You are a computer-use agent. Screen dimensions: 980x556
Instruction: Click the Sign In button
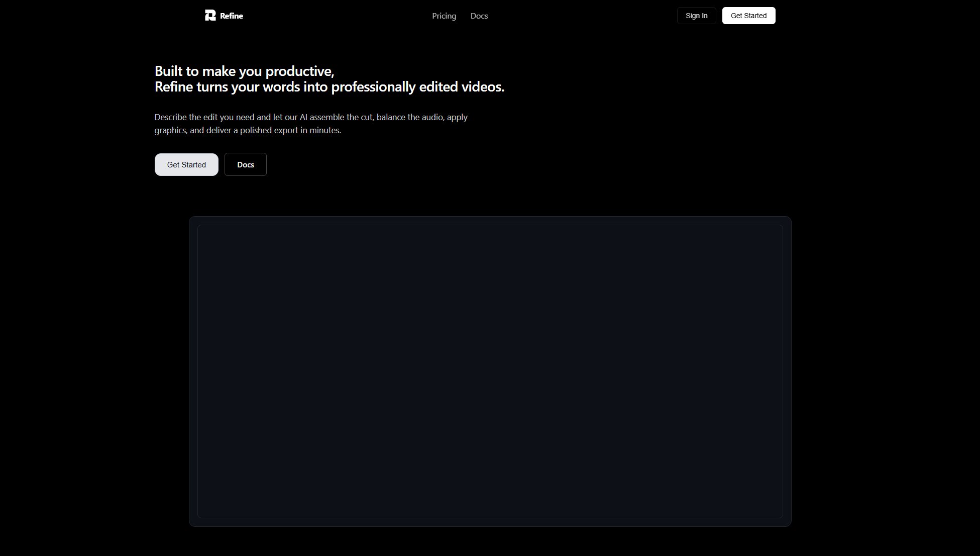(x=696, y=16)
